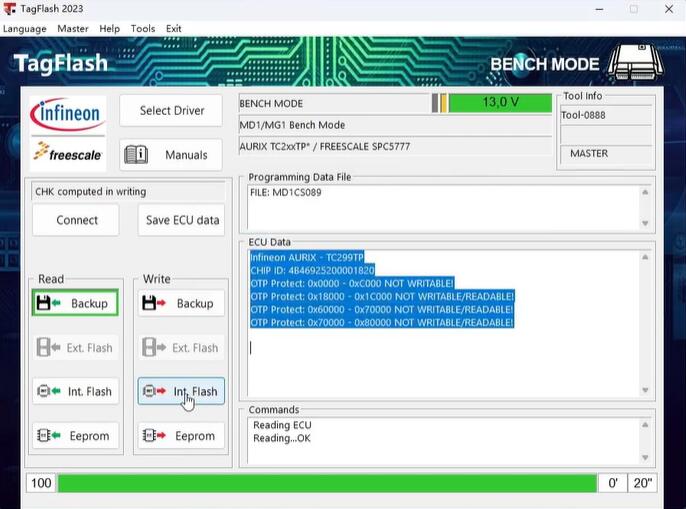Open the Language menu
Viewport: 686px width, 509px height.
point(24,29)
